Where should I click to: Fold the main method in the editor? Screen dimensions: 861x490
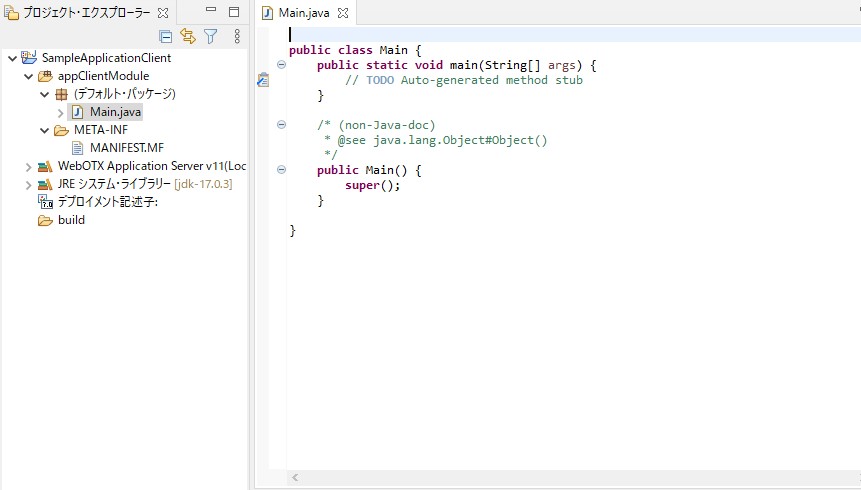(281, 65)
